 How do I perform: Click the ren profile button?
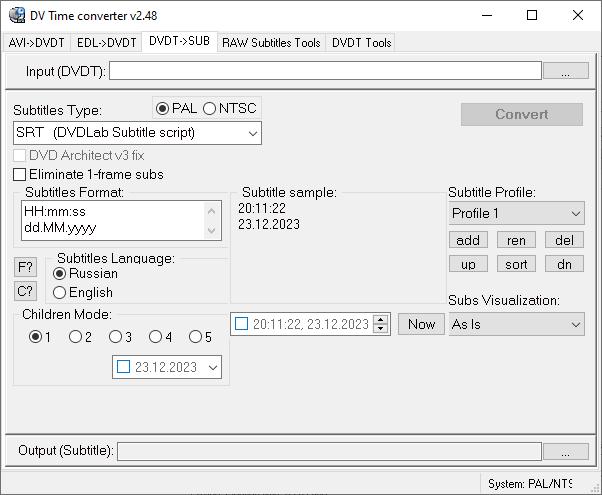pos(516,240)
